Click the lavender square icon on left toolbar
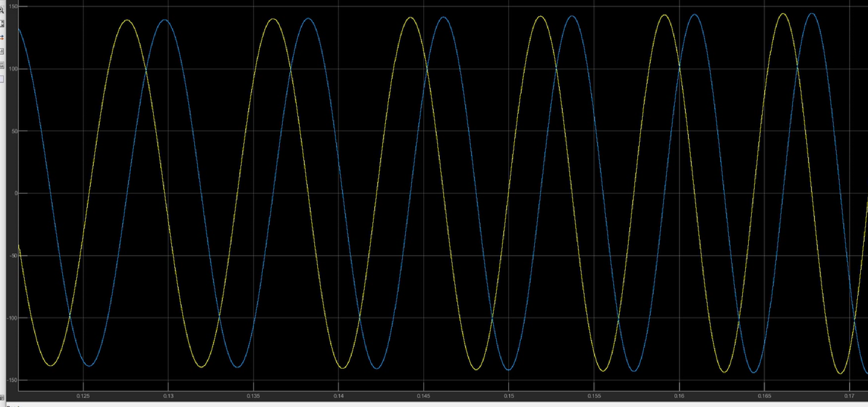The width and height of the screenshot is (868, 407). [1, 79]
